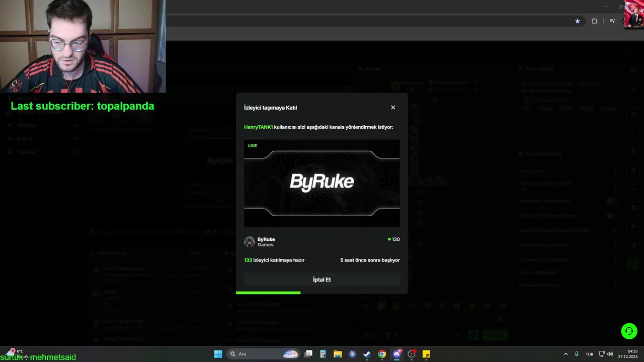Open Discord from the taskbar

pyautogui.click(x=397, y=354)
